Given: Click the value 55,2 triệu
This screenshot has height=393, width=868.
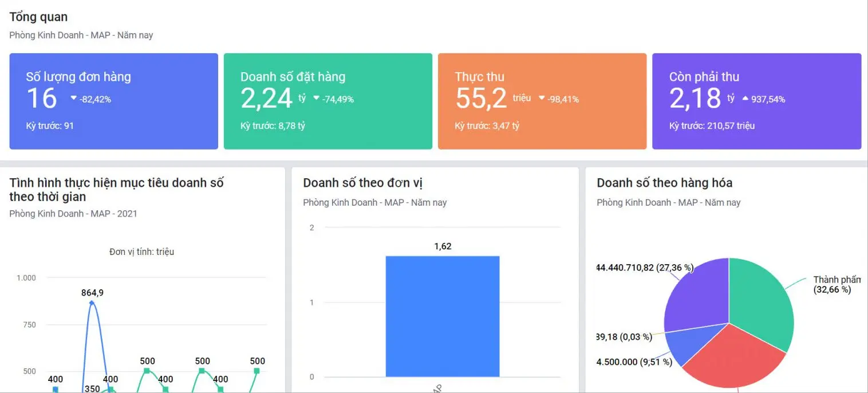Looking at the screenshot, I should pyautogui.click(x=493, y=98).
